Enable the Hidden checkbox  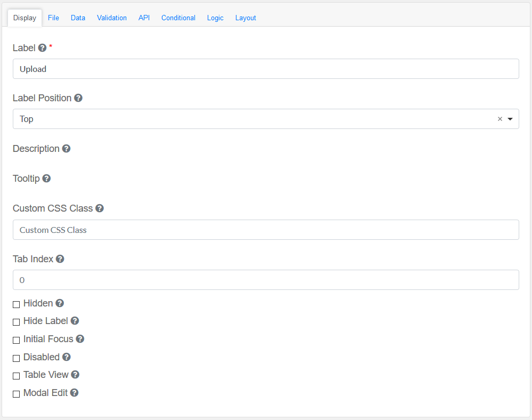click(x=17, y=304)
